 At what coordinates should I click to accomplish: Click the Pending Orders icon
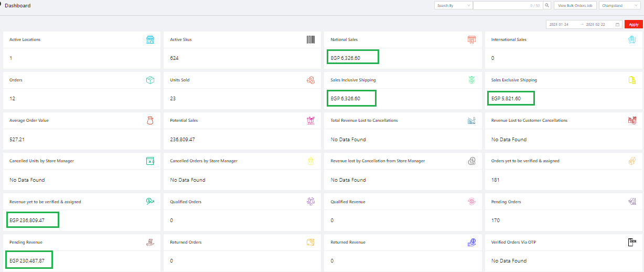click(632, 202)
